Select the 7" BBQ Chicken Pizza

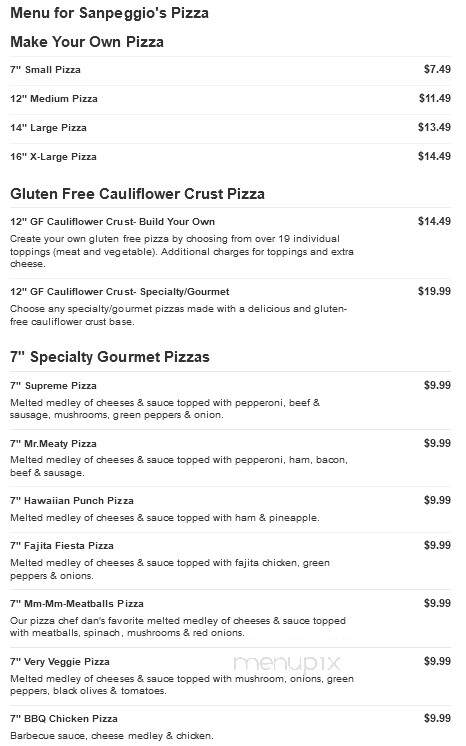tap(64, 718)
